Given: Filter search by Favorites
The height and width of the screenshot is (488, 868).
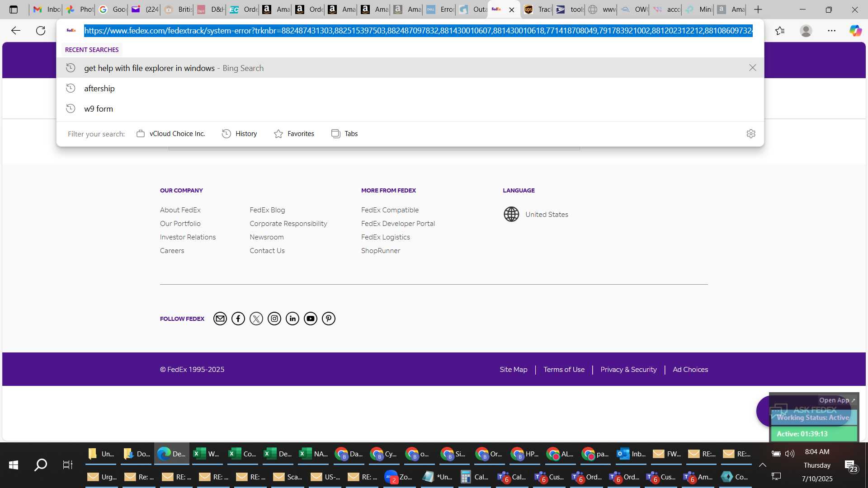Looking at the screenshot, I should (x=294, y=134).
